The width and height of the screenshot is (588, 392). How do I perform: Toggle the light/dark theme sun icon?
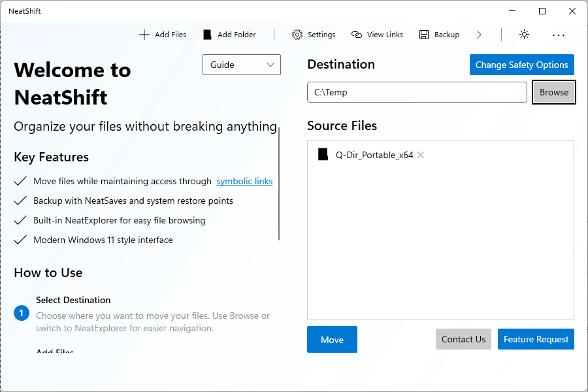(524, 35)
